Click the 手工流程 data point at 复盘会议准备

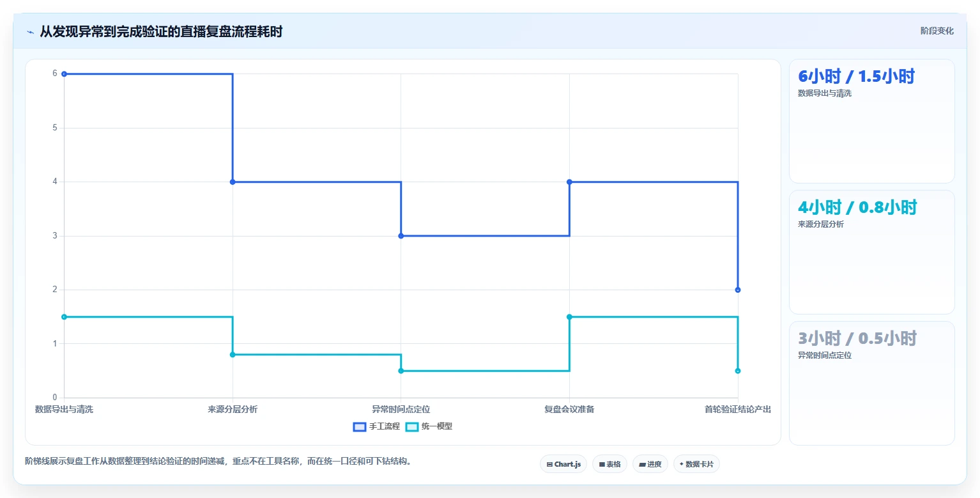click(569, 182)
